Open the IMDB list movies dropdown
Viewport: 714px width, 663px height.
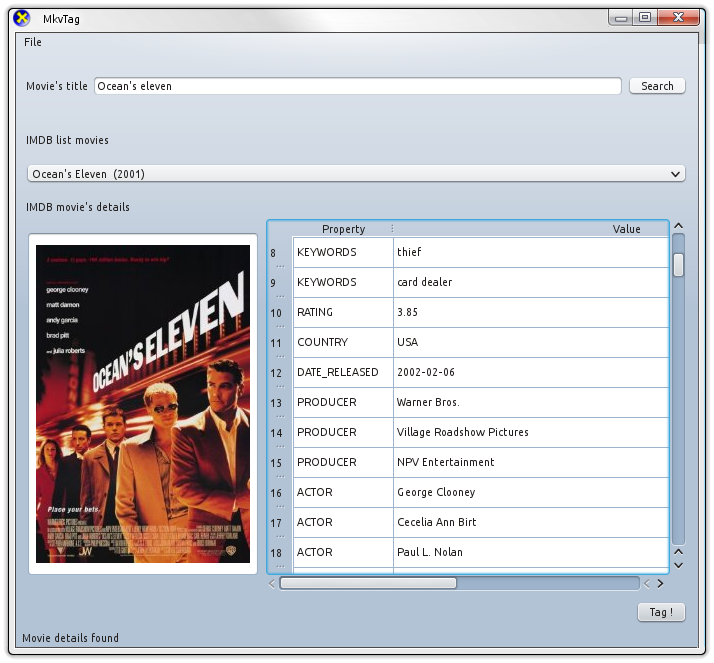[x=356, y=174]
